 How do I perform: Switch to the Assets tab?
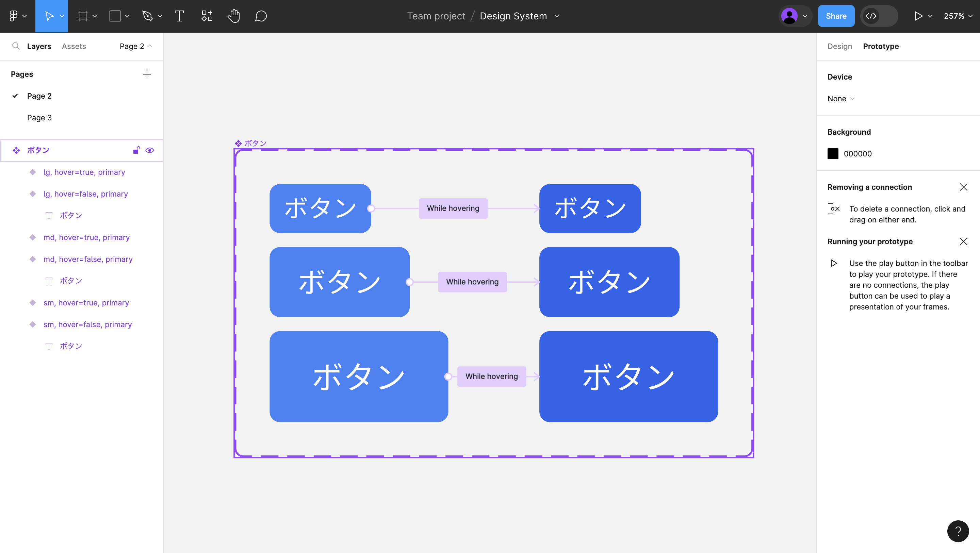pyautogui.click(x=74, y=46)
